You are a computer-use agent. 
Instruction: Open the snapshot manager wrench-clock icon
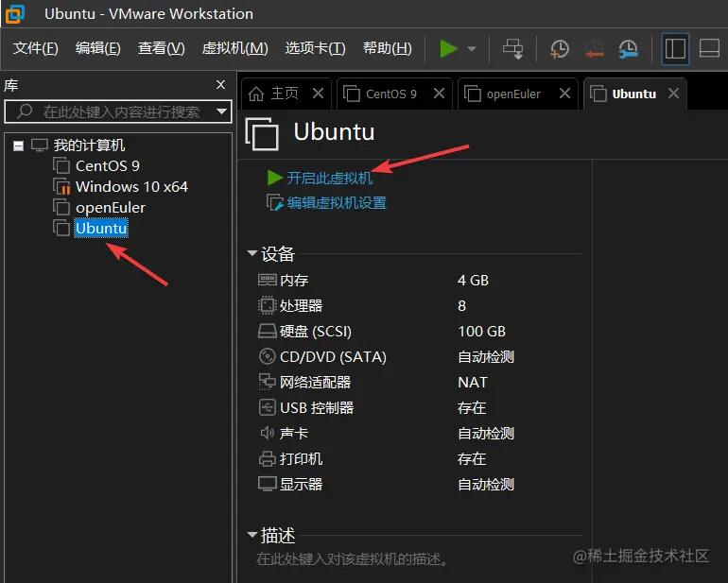[x=628, y=49]
